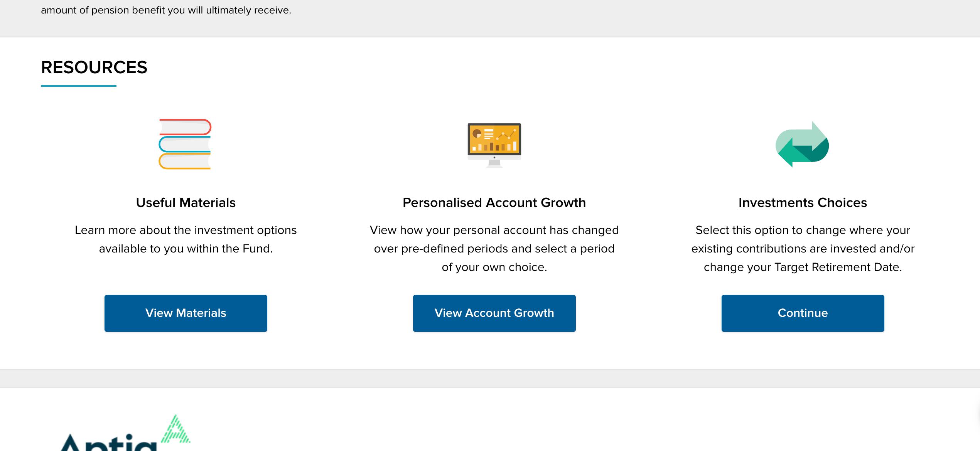
Task: Select the Useful Materials heading
Action: [x=186, y=202]
